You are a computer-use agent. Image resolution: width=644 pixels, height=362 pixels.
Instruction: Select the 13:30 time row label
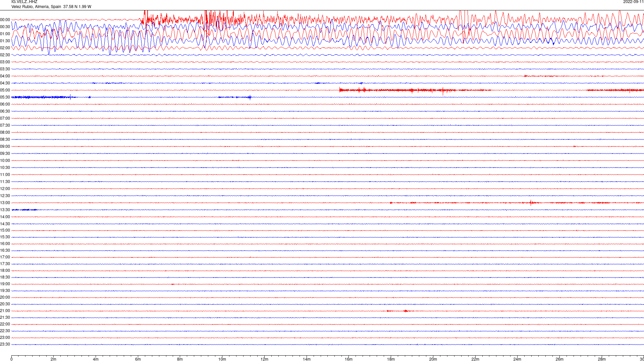click(x=5, y=210)
